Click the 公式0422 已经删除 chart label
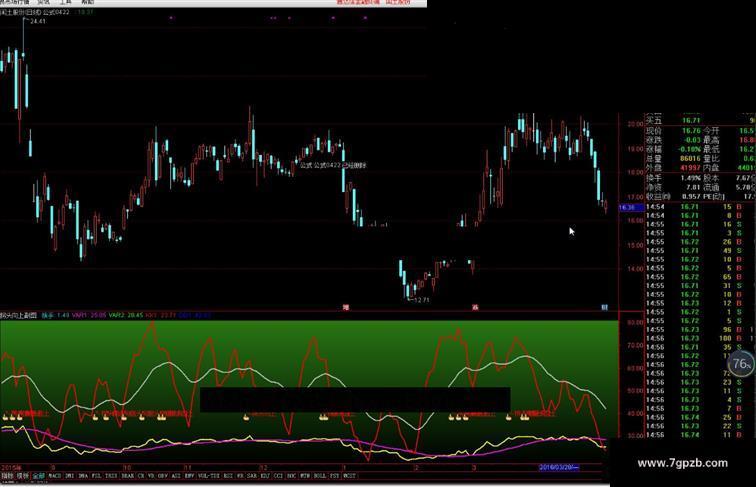Viewport: 756px width, 487px height. [333, 165]
